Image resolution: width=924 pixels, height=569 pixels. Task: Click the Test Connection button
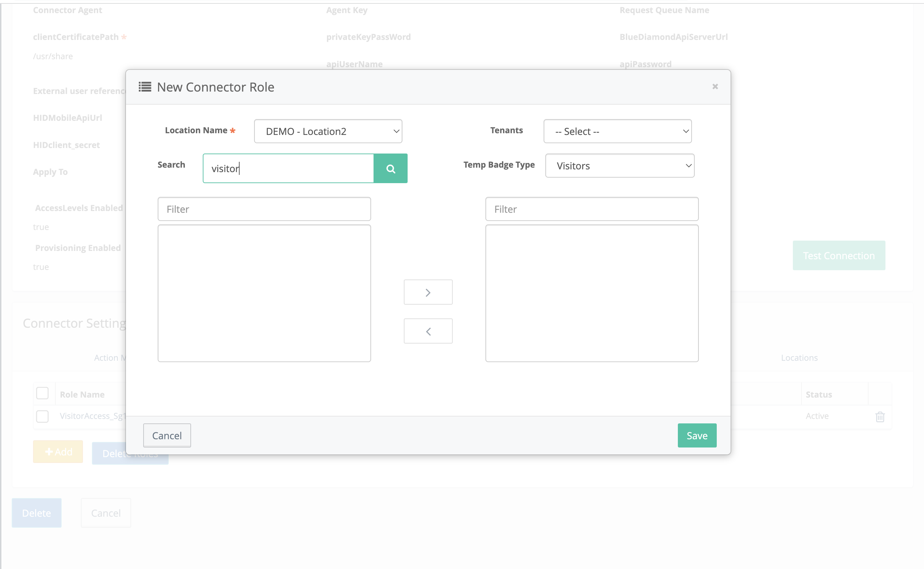pyautogui.click(x=839, y=255)
